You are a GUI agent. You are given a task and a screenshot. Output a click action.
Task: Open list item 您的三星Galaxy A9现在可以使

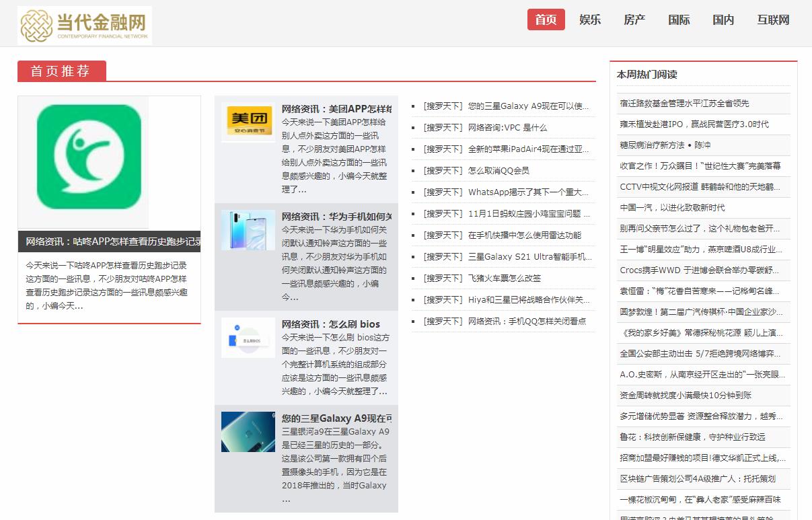point(529,106)
